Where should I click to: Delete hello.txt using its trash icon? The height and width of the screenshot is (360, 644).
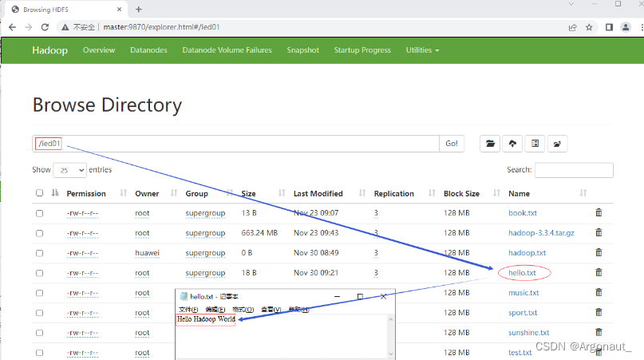pos(599,272)
